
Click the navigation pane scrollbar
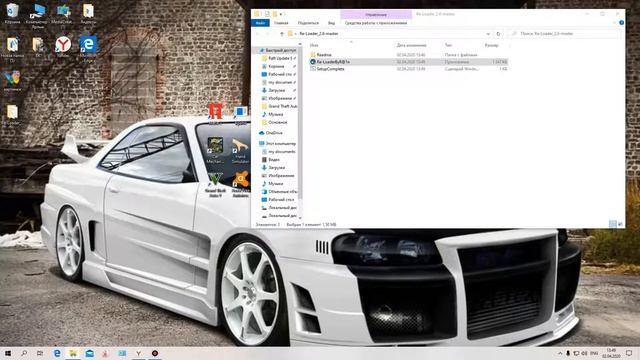(x=300, y=122)
